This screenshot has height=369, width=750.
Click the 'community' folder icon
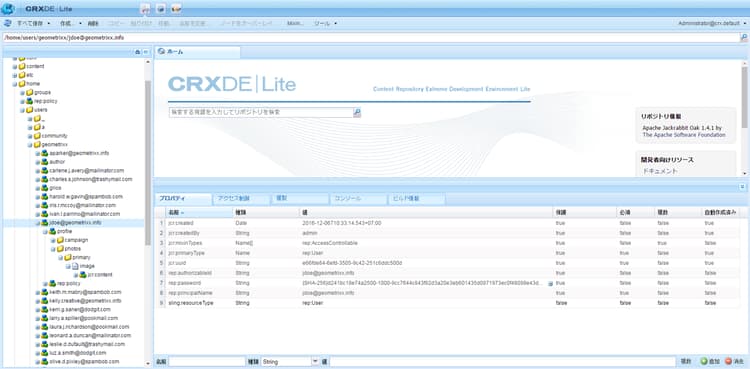pos(37,136)
